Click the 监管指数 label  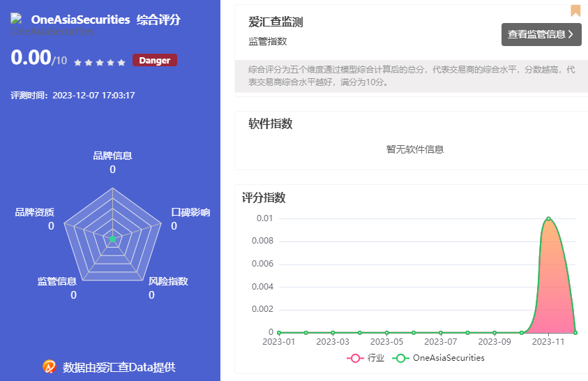point(268,41)
